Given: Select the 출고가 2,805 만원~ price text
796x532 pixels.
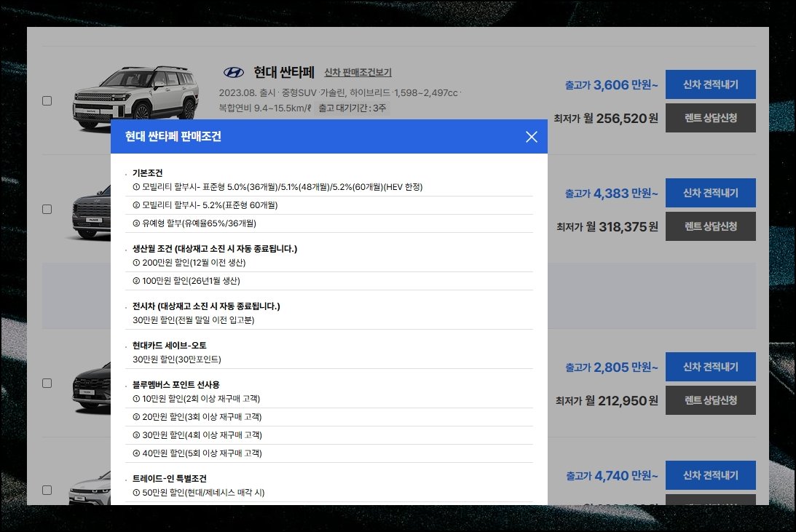Looking at the screenshot, I should coord(611,368).
